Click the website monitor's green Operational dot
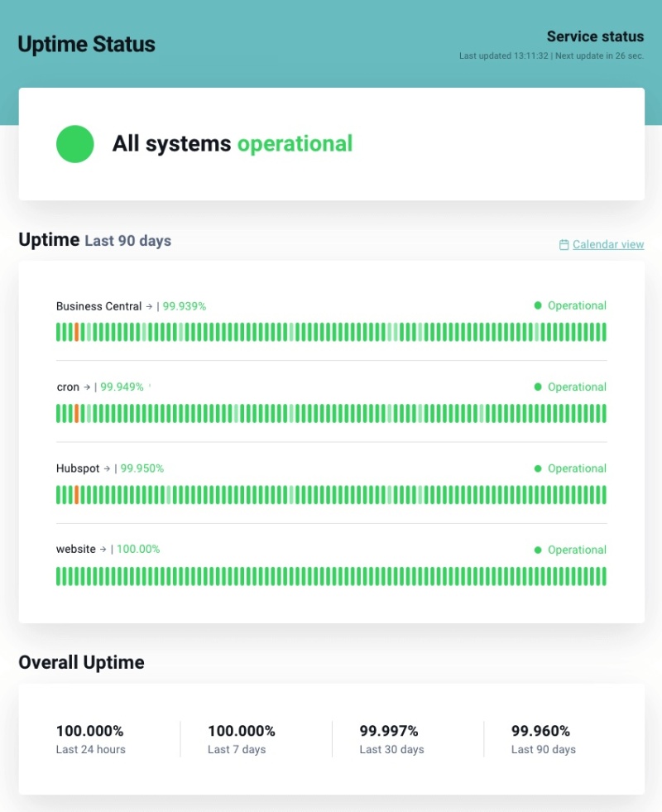 pos(538,550)
